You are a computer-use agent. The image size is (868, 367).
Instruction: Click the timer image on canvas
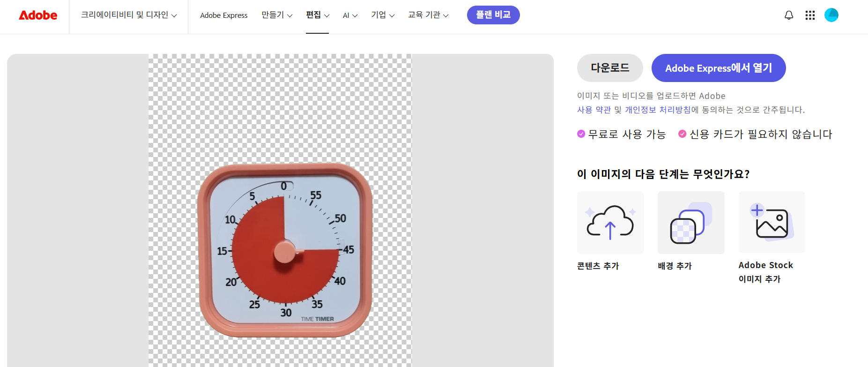[285, 250]
